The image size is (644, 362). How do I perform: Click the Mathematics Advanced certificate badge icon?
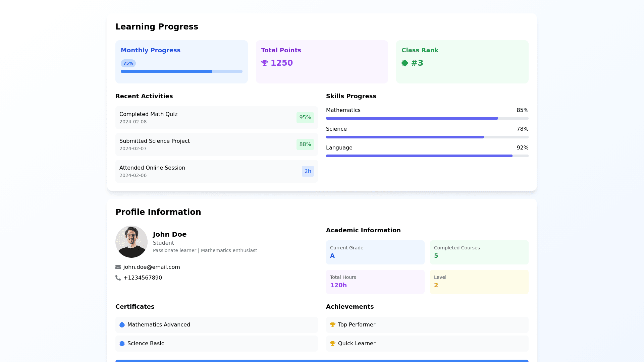pos(122,325)
